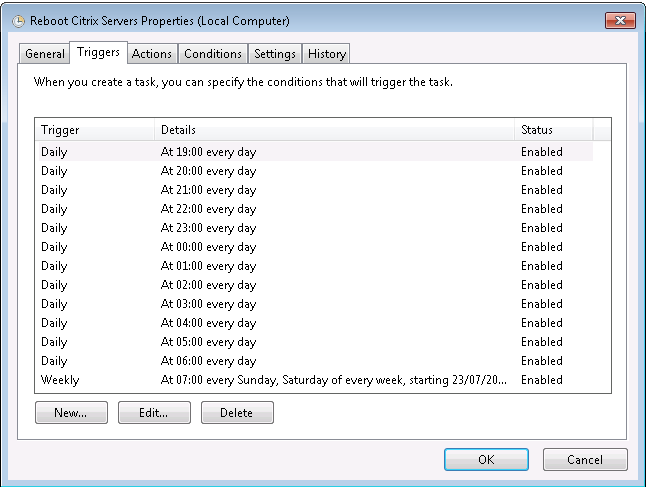
Task: Select the Triggers tab
Action: pyautogui.click(x=98, y=52)
